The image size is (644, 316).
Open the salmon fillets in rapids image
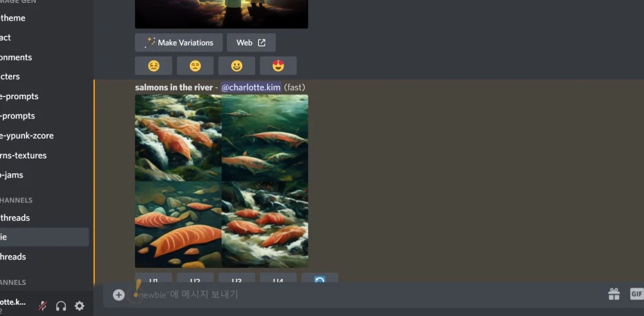pos(265,224)
